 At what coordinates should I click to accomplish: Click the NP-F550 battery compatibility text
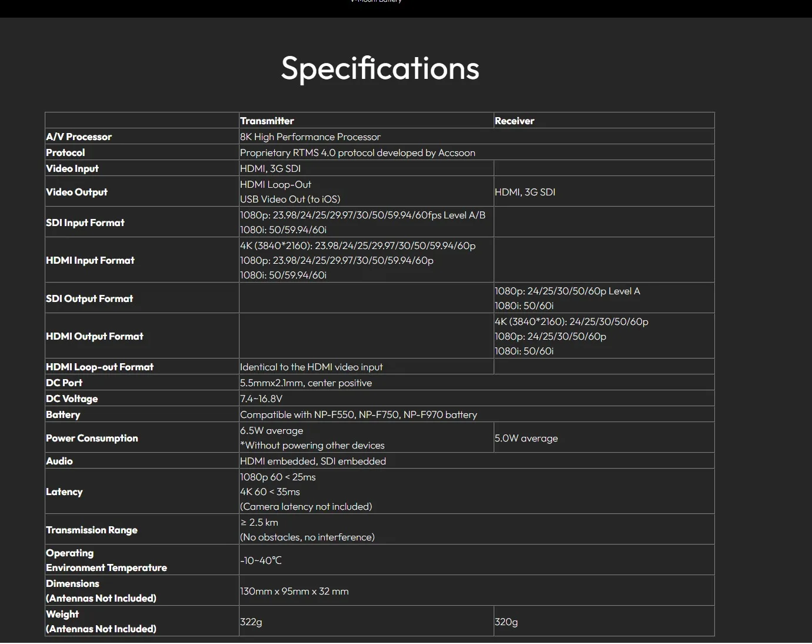coord(358,414)
